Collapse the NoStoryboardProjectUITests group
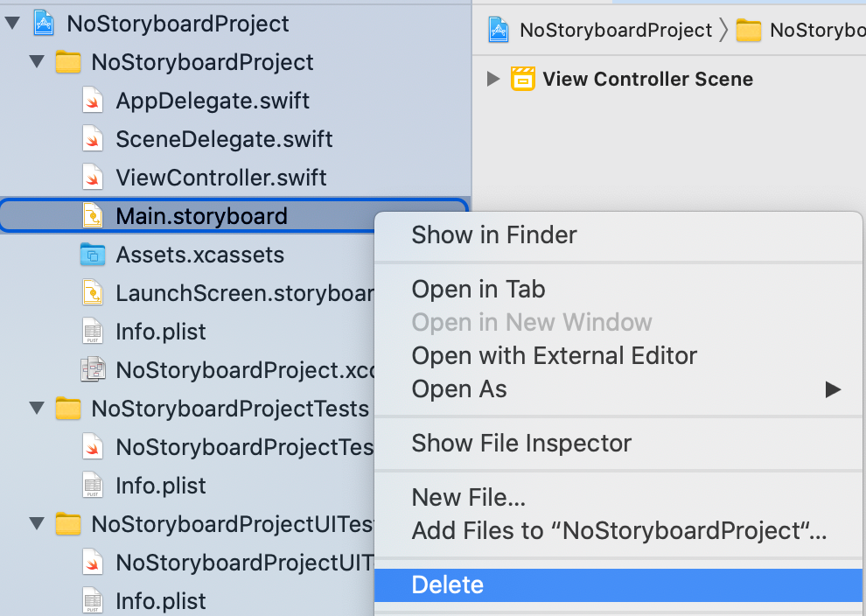The height and width of the screenshot is (616, 866). tap(38, 523)
